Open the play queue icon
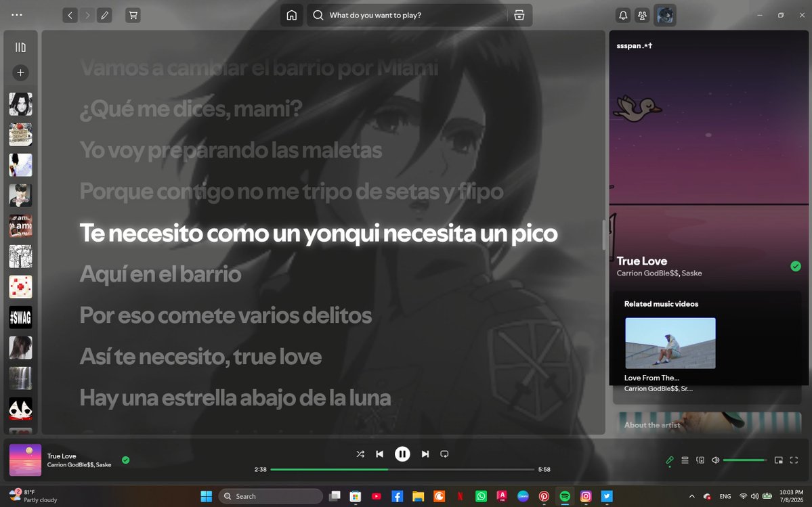Screen dimensions: 812x507 click(685, 460)
